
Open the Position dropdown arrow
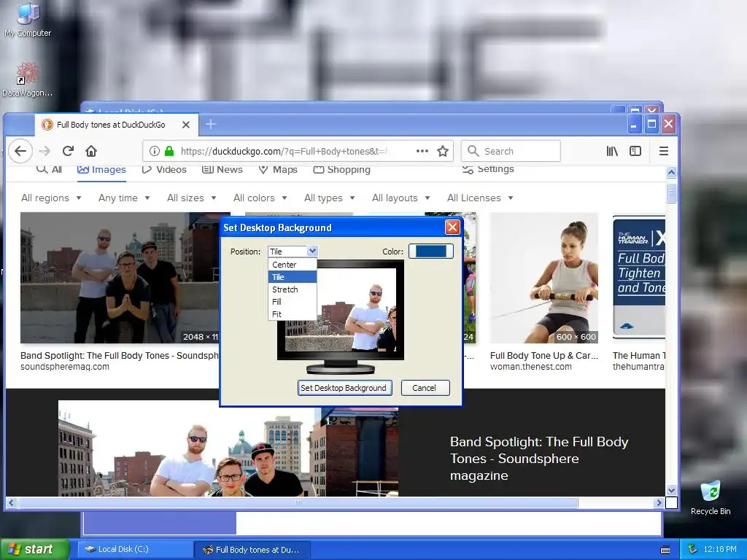[x=312, y=251]
